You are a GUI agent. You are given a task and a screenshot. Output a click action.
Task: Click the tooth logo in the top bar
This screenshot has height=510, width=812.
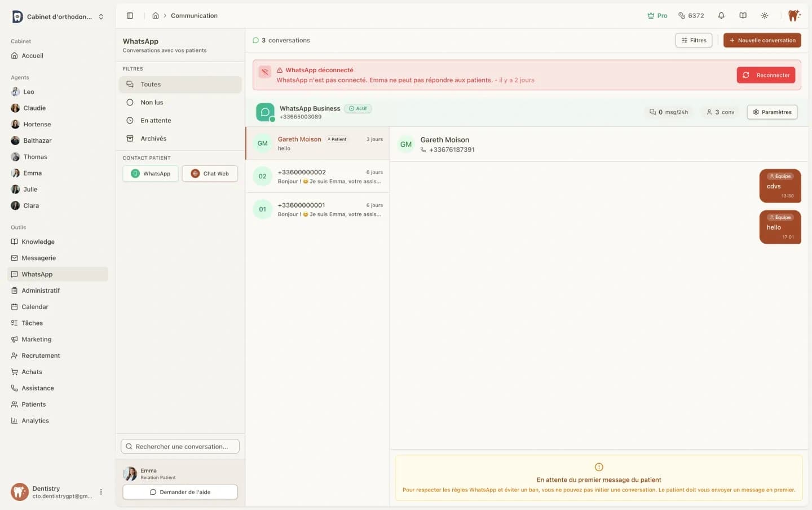pyautogui.click(x=794, y=15)
